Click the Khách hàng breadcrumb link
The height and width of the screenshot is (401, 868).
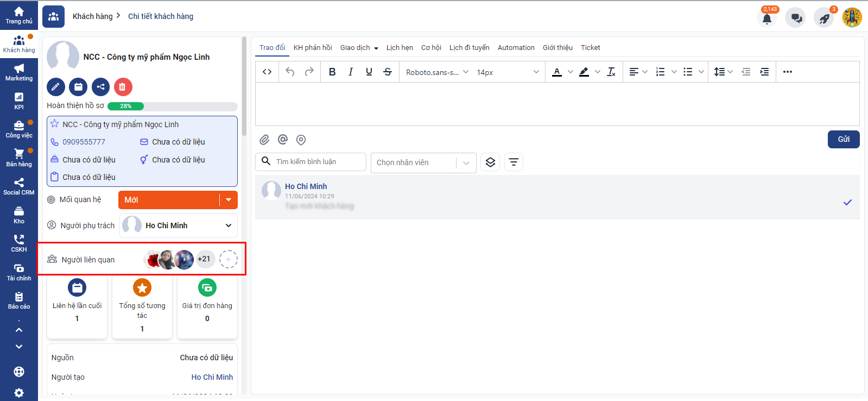click(x=93, y=16)
